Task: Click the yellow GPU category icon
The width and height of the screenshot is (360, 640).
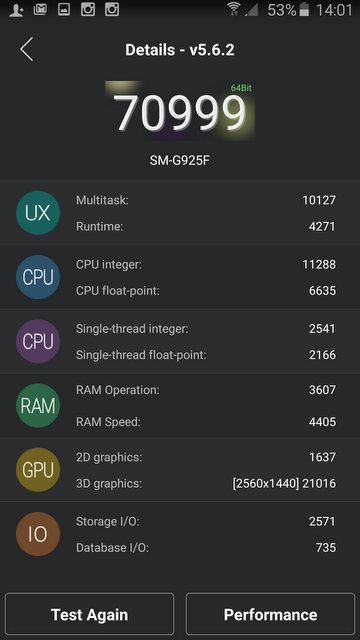Action: coord(38,470)
